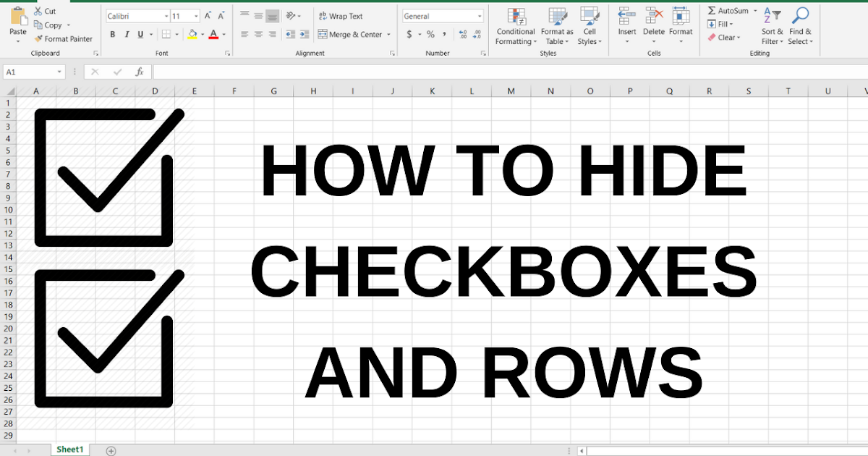Switch to the Sheet1 tab
The height and width of the screenshot is (456, 868).
[69, 449]
